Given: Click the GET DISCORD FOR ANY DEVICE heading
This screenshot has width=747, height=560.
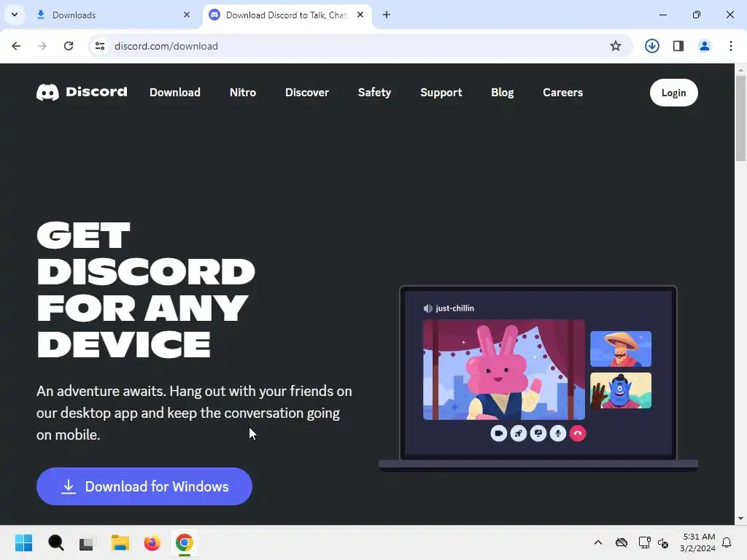Looking at the screenshot, I should tap(146, 290).
